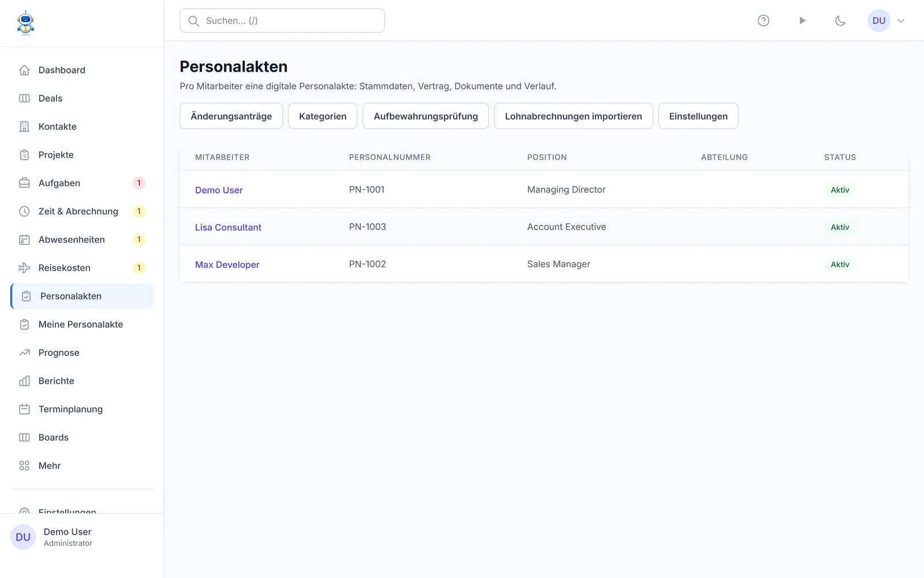Viewport: 924px width, 578px height.
Task: Open Zeit & Abrechnung
Action: pyautogui.click(x=82, y=212)
